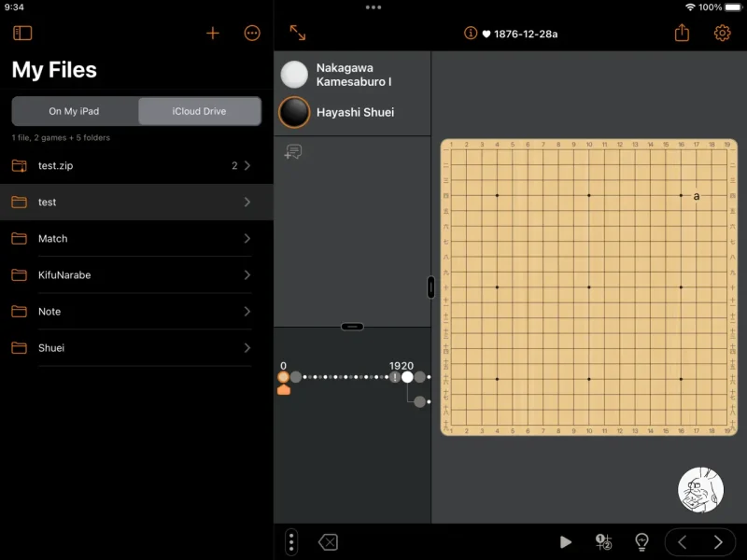Image resolution: width=747 pixels, height=560 pixels.
Task: Toggle move number display
Action: [603, 542]
